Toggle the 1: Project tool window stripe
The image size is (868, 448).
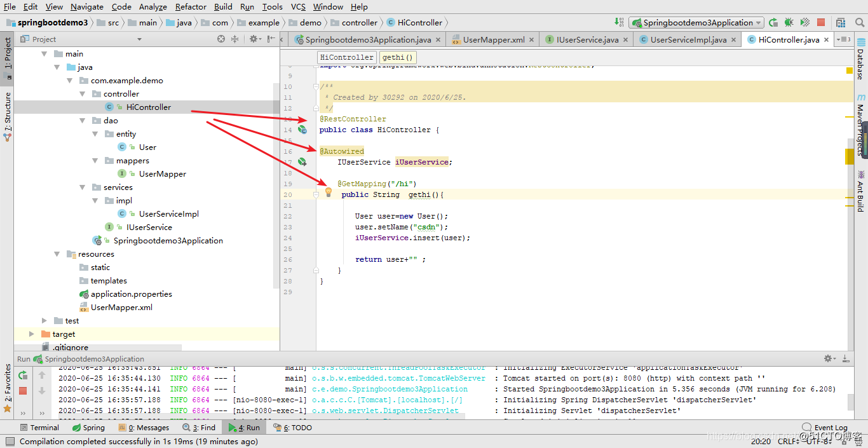[7, 57]
